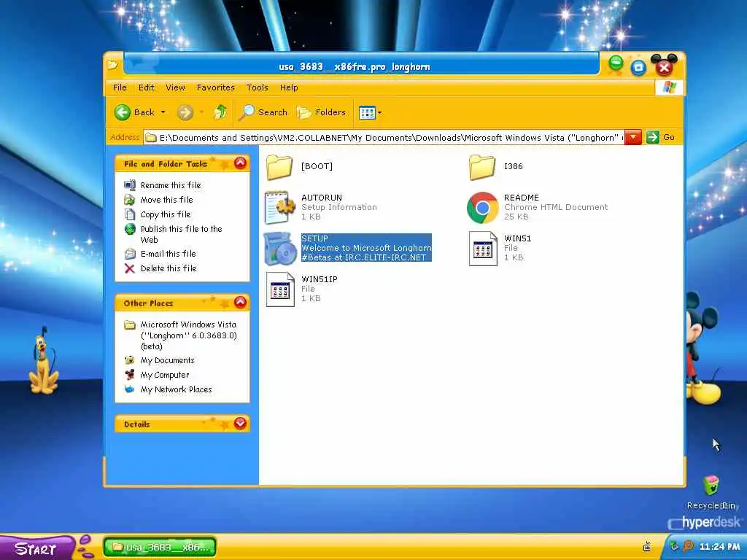
Task: Select the WIN51IP file icon
Action: coord(280,289)
